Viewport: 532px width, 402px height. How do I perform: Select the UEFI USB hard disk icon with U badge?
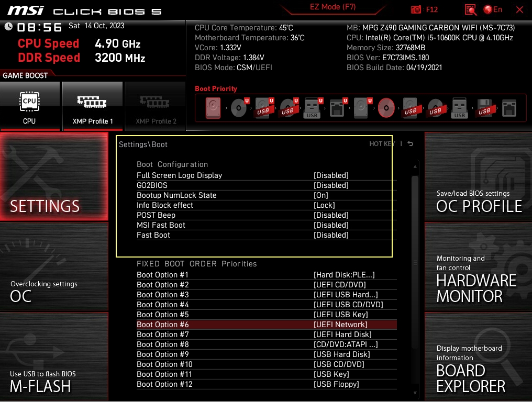(x=264, y=108)
